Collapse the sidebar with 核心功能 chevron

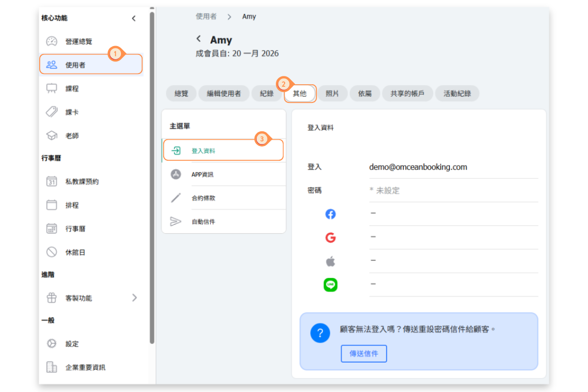click(134, 19)
